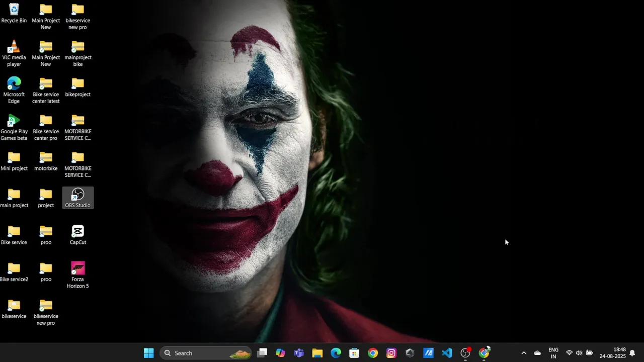The width and height of the screenshot is (644, 362).
Task: Open Instagram from the taskbar
Action: coord(391,353)
